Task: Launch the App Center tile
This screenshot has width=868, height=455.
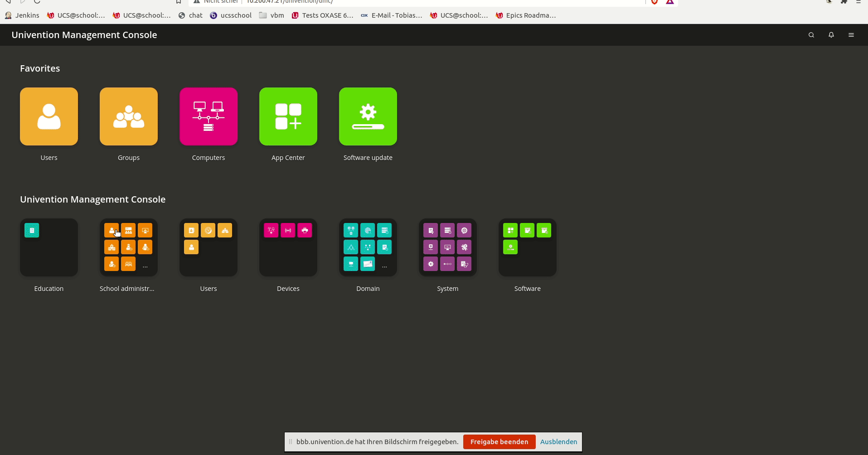Action: click(288, 116)
